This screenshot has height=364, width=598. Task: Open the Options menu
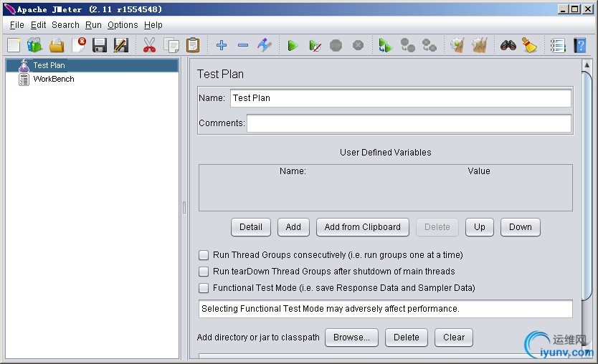tap(123, 25)
